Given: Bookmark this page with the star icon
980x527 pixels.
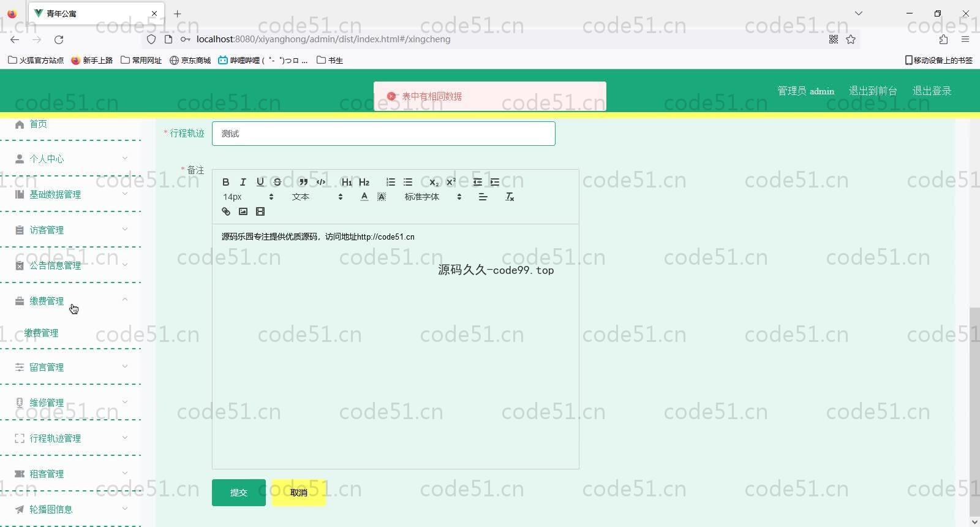Looking at the screenshot, I should 851,39.
